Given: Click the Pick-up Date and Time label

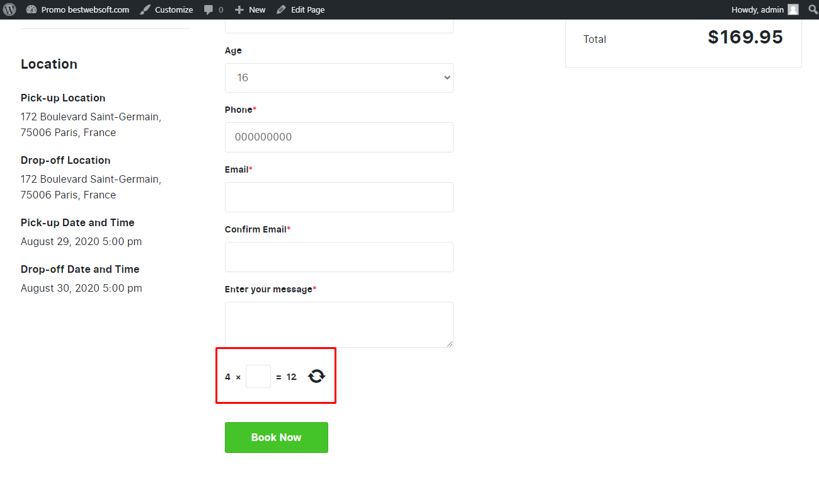Looking at the screenshot, I should point(77,222).
